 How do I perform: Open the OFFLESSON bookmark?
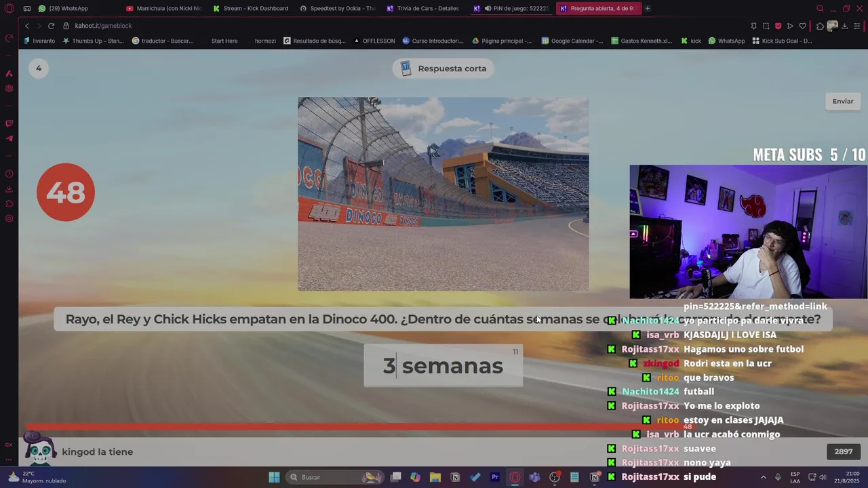pos(374,41)
